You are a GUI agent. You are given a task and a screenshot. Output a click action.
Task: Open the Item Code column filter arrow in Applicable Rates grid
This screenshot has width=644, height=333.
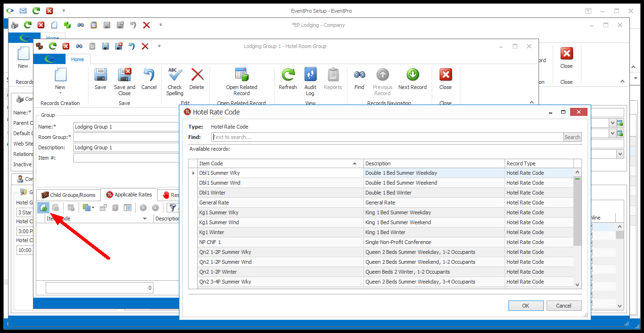coord(145,219)
